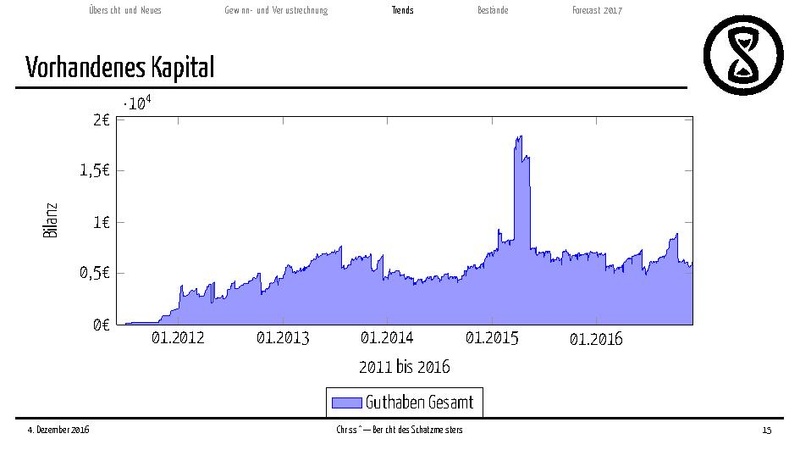Click the 2€ label on y-axis
Screen dimensions: 800x450
click(99, 120)
